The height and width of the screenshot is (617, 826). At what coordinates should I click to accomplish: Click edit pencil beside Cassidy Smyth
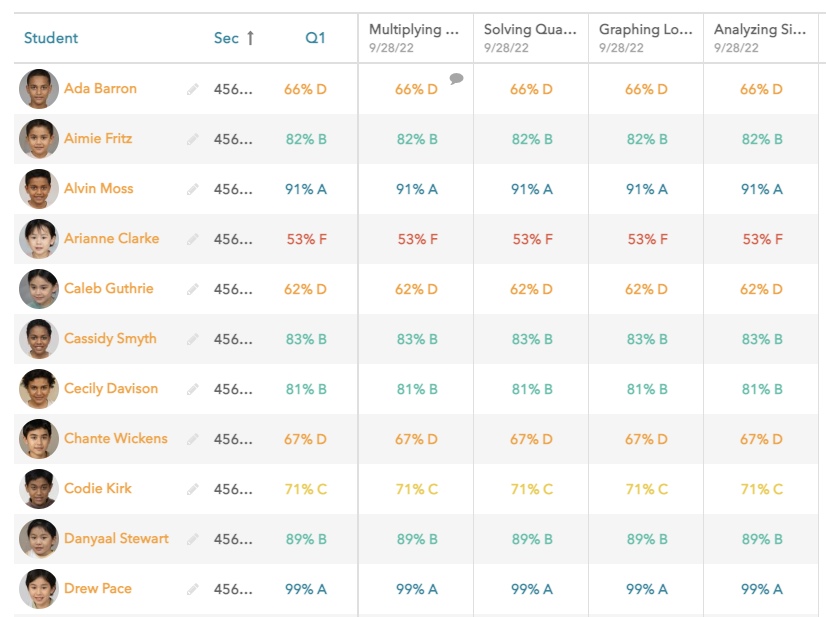(x=193, y=339)
